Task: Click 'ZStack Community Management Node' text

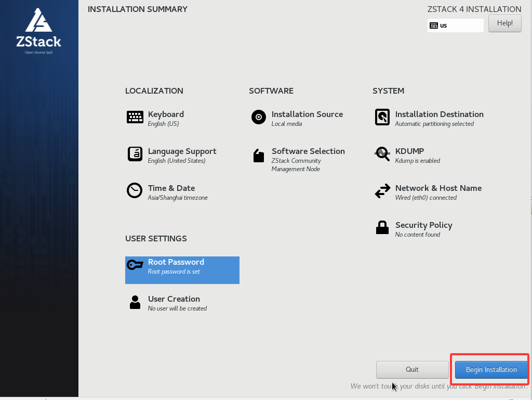Action: coord(296,165)
